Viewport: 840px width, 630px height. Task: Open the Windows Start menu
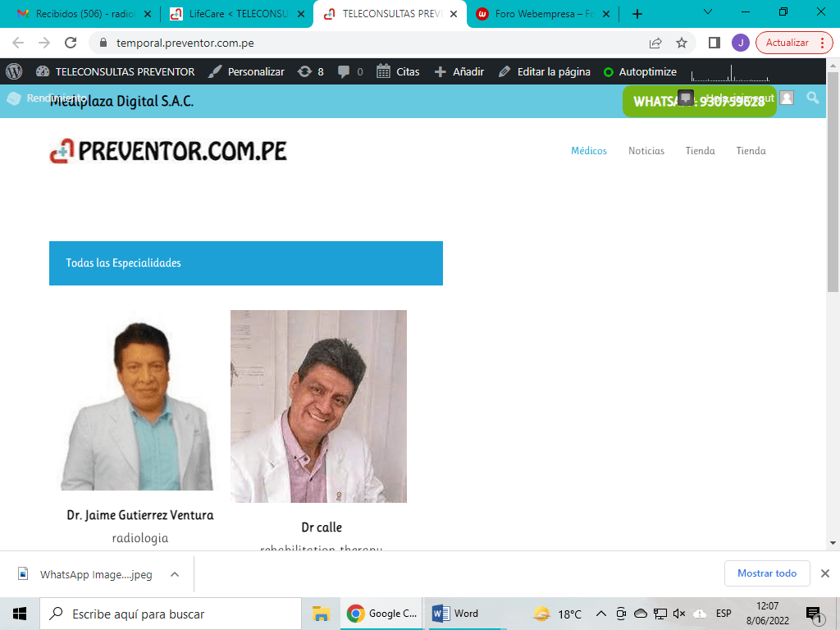coord(20,614)
